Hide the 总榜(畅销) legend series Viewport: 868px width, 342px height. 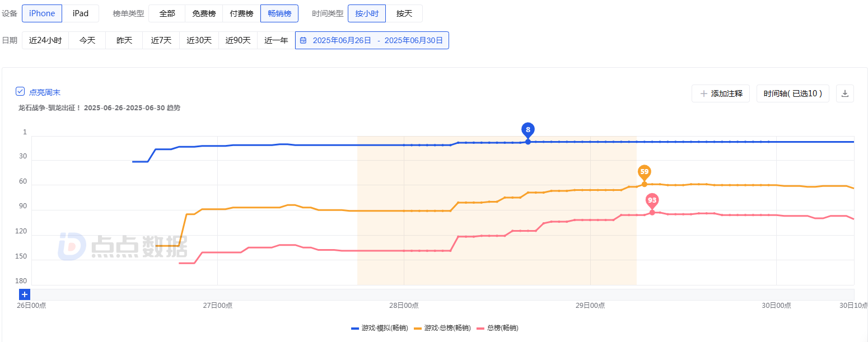(501, 328)
